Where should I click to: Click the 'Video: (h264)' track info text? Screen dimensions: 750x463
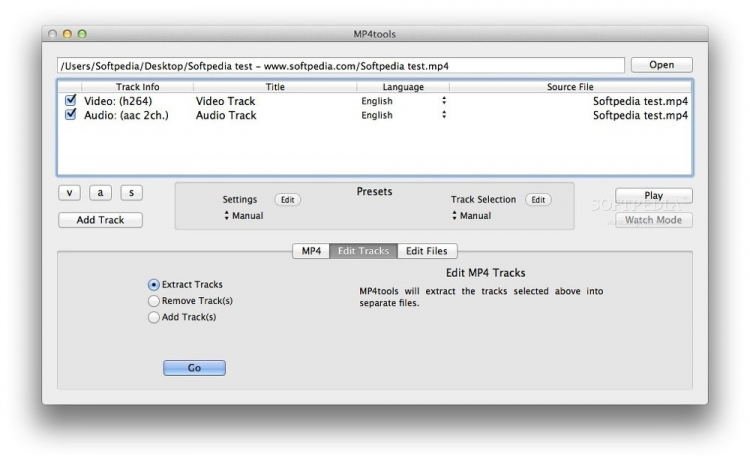[118, 101]
